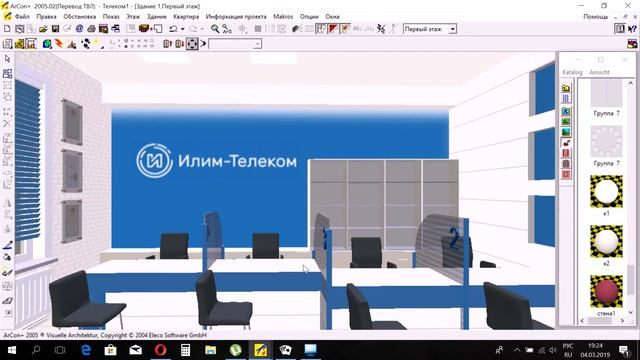
Task: Open the Этаж menu
Action: coord(133,17)
